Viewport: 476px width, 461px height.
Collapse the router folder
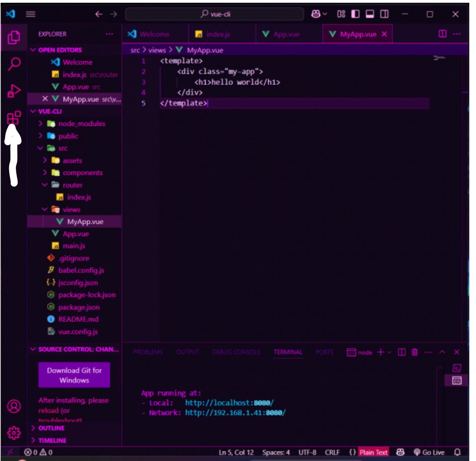click(x=73, y=185)
